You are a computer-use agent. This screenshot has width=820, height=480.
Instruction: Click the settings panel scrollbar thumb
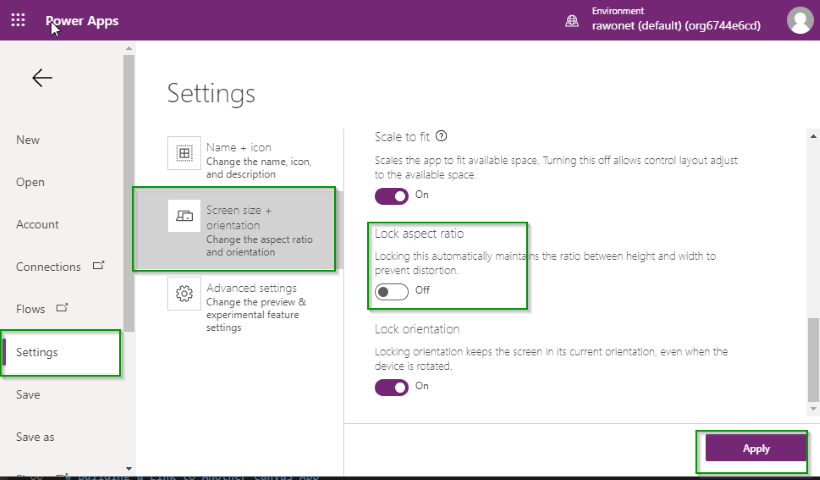tap(813, 360)
